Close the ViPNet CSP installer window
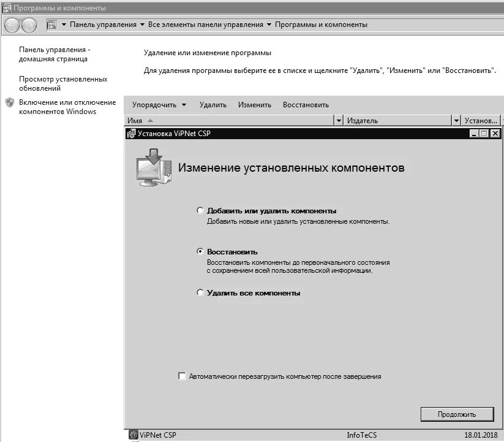The image size is (504, 442). (495, 134)
